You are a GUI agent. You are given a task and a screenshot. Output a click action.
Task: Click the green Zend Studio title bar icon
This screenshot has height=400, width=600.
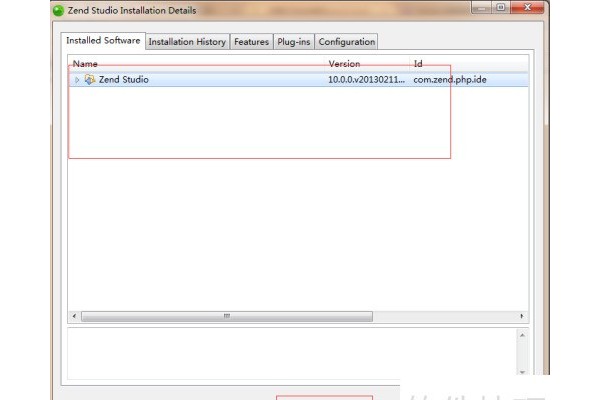click(x=59, y=10)
